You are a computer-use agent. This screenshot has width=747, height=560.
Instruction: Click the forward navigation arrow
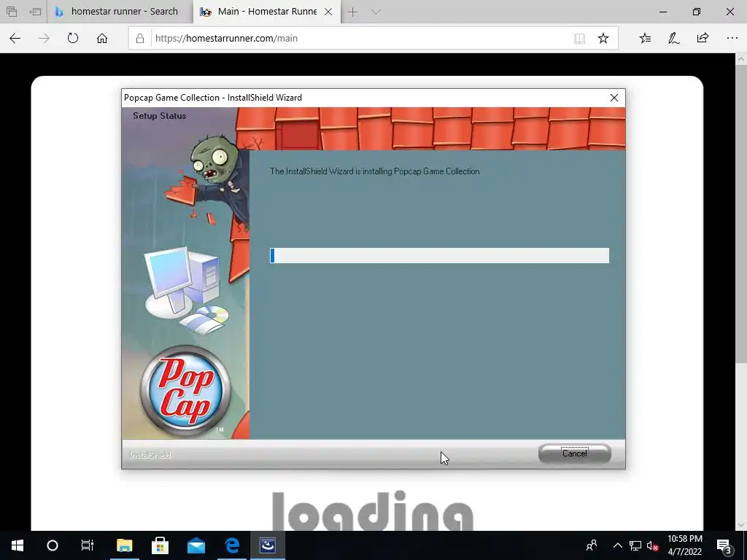coord(44,39)
